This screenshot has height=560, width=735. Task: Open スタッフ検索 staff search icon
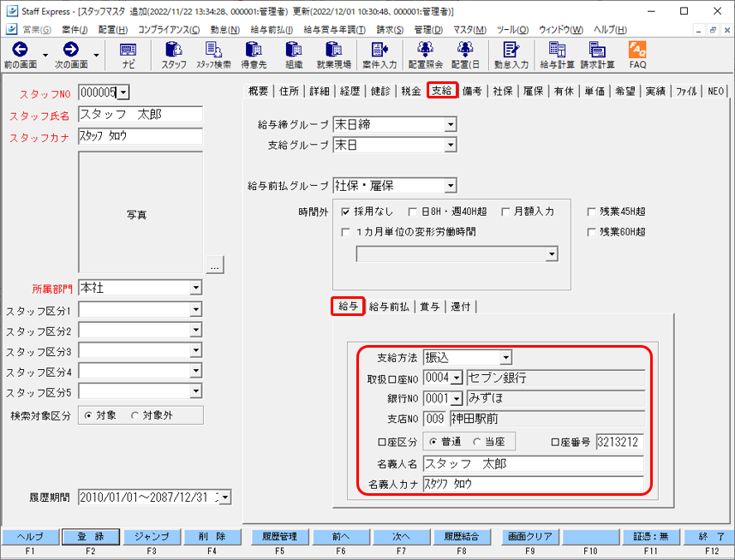tap(214, 56)
